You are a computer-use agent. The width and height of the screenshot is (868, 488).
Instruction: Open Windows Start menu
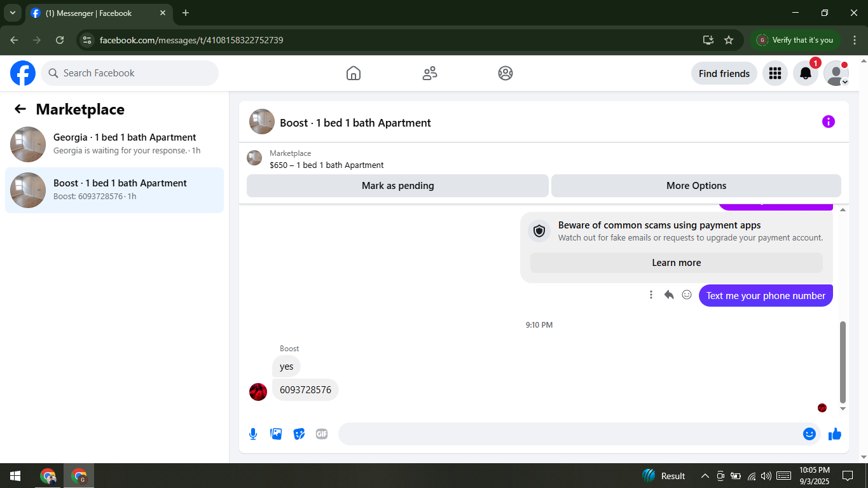[15, 476]
